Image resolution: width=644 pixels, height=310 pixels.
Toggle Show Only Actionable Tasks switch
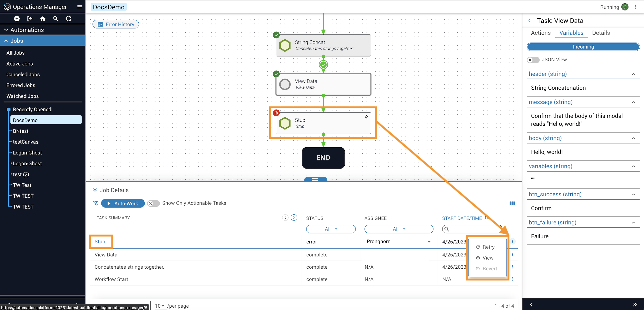(x=153, y=203)
